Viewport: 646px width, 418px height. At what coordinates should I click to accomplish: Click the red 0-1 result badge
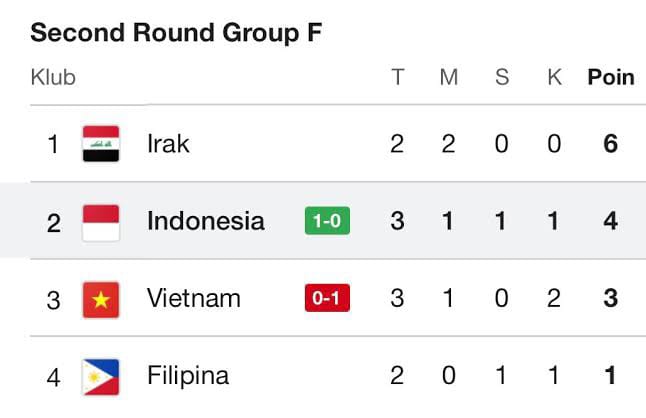point(327,298)
